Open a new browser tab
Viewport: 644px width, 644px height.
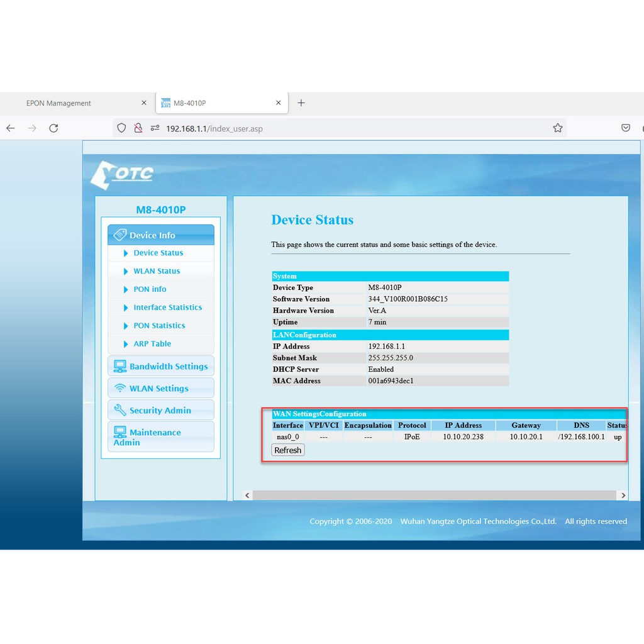coord(301,103)
